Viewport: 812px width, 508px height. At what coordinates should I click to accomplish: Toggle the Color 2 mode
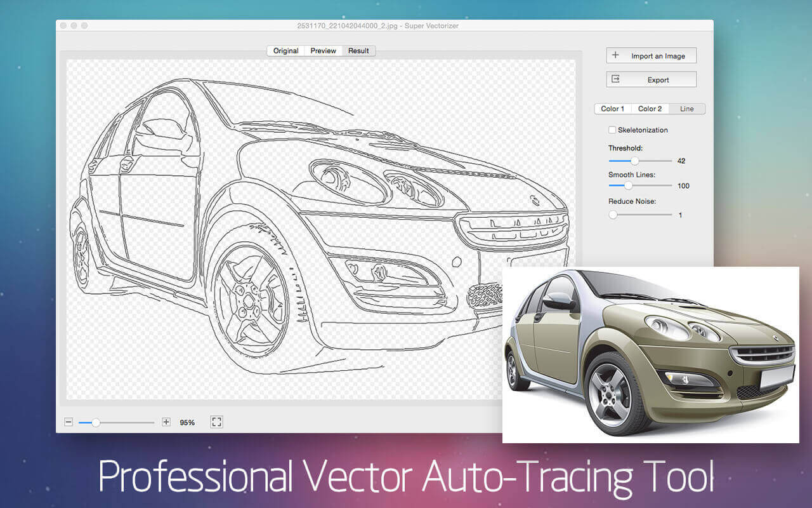650,109
